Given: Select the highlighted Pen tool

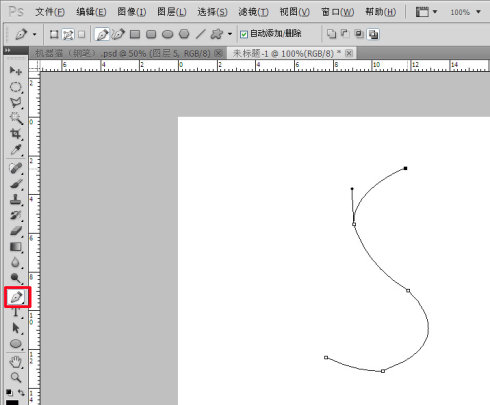Looking at the screenshot, I should pos(17,297).
